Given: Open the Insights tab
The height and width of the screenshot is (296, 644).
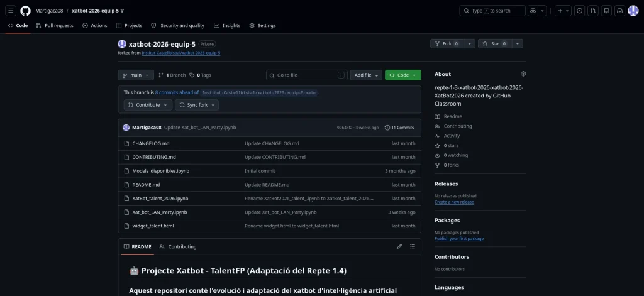Looking at the screenshot, I should point(227,26).
